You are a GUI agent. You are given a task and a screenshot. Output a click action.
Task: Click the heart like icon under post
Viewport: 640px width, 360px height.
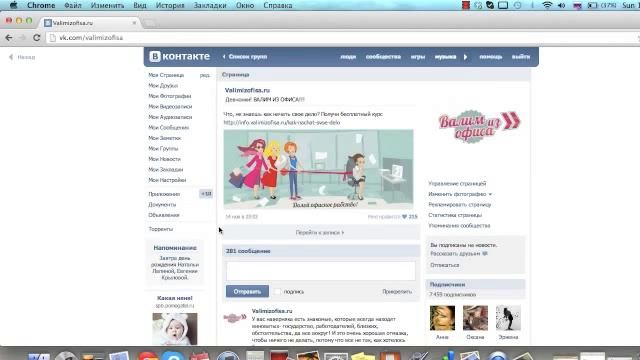pos(404,217)
